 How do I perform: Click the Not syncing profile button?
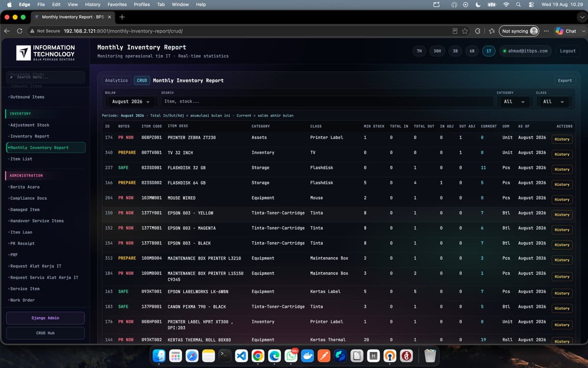tap(519, 31)
